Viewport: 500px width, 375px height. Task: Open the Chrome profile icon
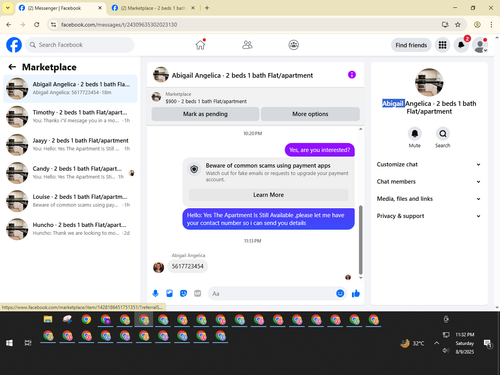[477, 24]
